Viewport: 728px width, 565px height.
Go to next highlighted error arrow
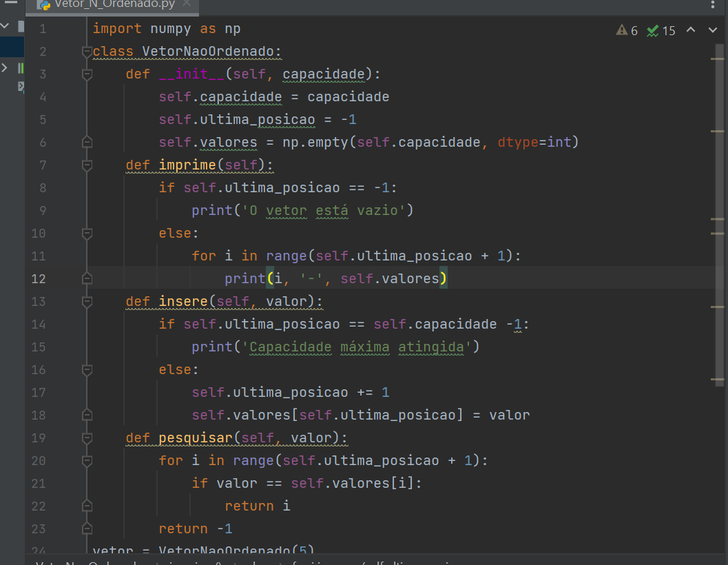pyautogui.click(x=713, y=30)
